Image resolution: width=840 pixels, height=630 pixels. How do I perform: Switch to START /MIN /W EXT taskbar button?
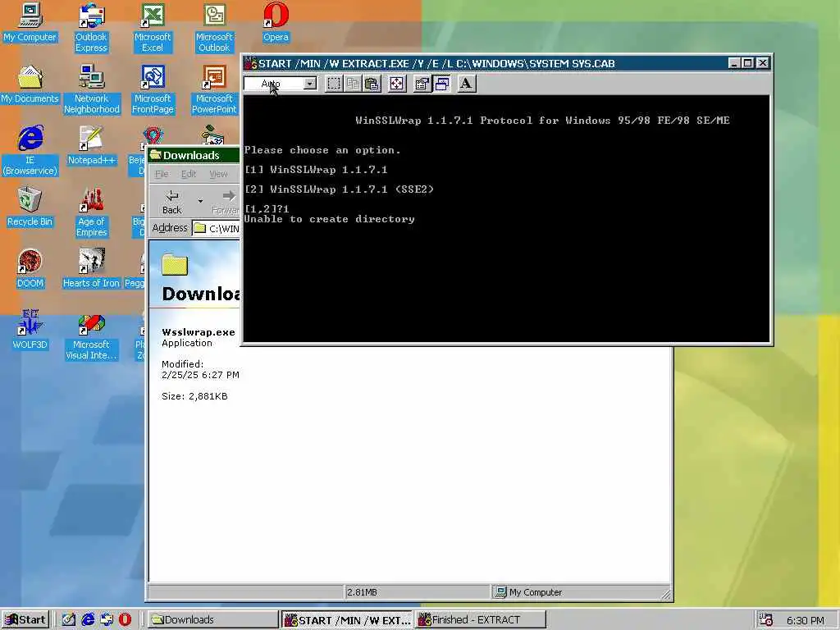pos(347,620)
